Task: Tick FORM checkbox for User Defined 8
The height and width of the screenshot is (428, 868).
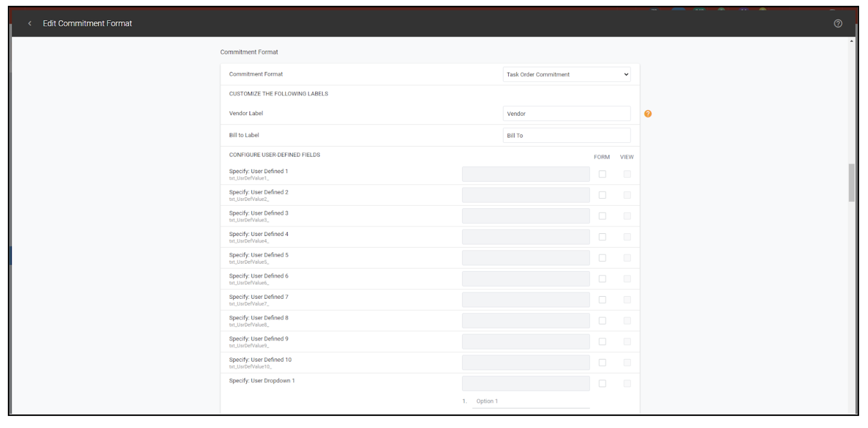Action: (x=602, y=321)
